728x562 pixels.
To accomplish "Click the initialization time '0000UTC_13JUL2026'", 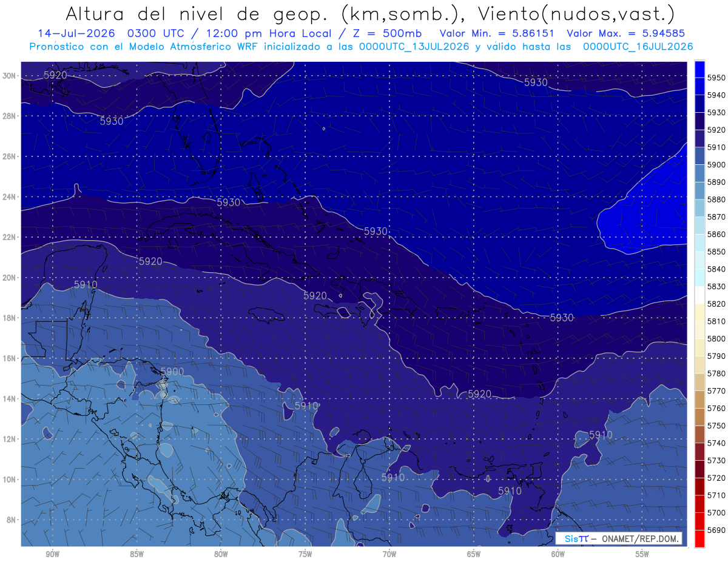I will (413, 47).
